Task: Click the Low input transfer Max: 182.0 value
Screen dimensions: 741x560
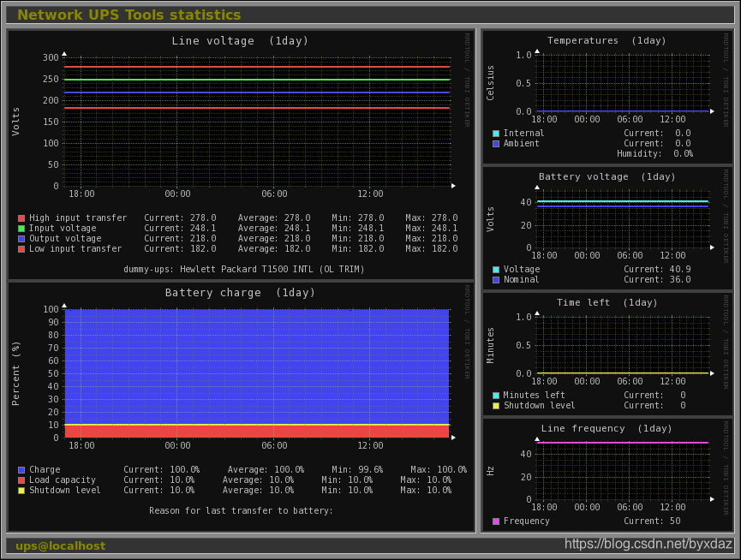Action: 432,249
